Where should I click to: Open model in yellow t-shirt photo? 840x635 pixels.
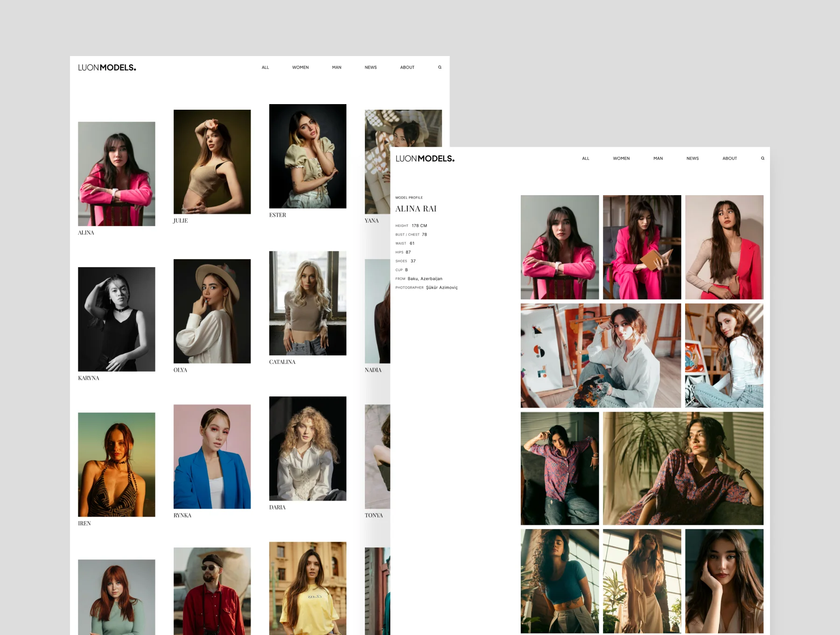[x=308, y=588]
